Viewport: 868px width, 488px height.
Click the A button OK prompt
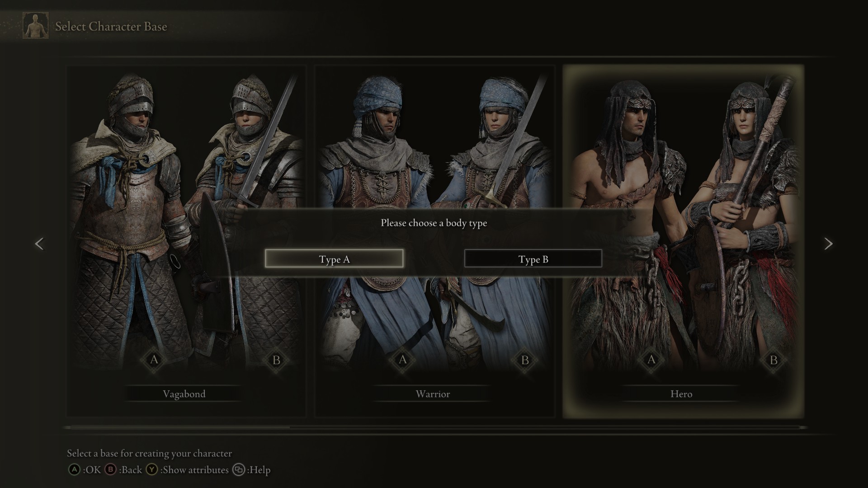[x=85, y=470]
